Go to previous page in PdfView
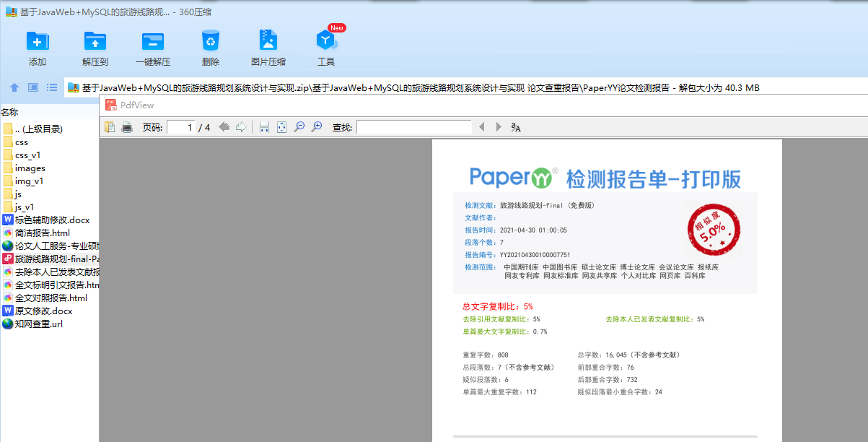This screenshot has height=442, width=868. pos(224,127)
